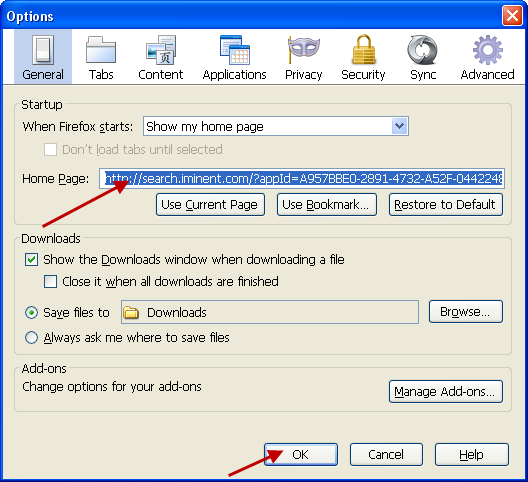Image resolution: width=528 pixels, height=482 pixels.
Task: Open the General settings panel icon
Action: click(x=43, y=50)
